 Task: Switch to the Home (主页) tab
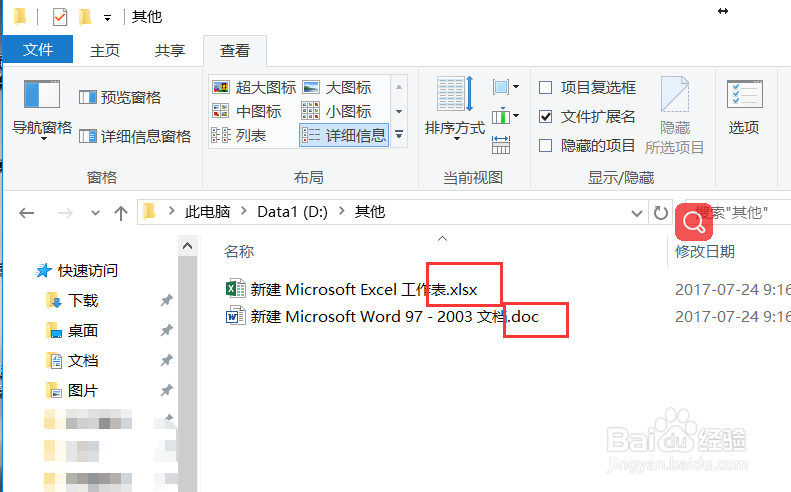pyautogui.click(x=105, y=50)
